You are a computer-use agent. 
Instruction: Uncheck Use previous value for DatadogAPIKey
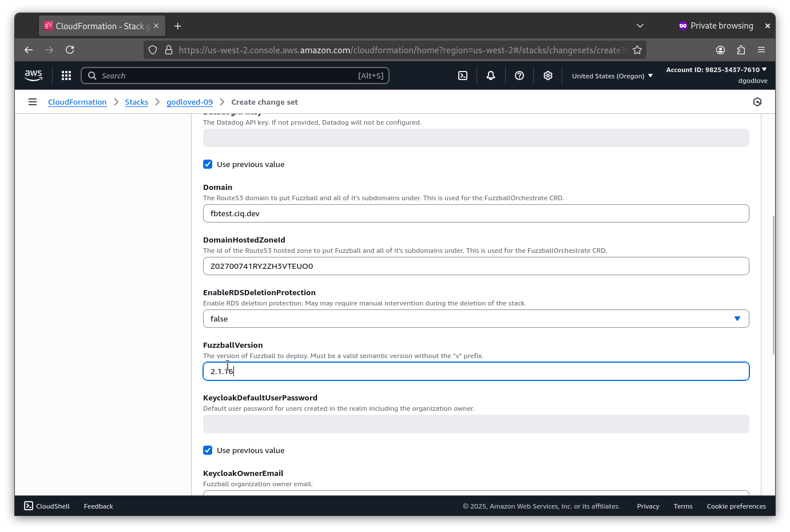tap(208, 164)
